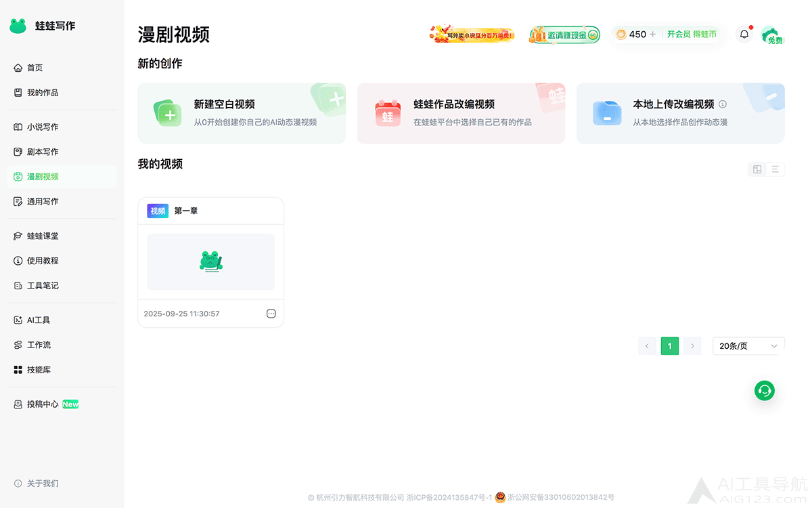Open the million-prize promotional banner
The height and width of the screenshot is (508, 812).
(x=472, y=35)
